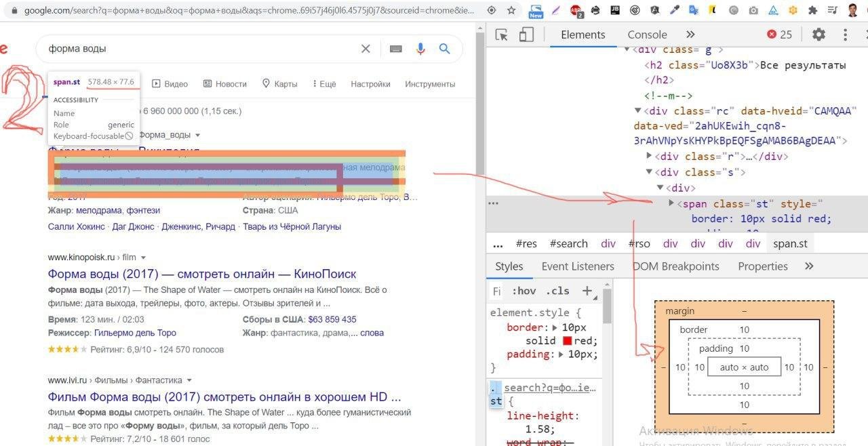Open Google Инструменты link
Viewport: 868px width, 446px height.
pos(430,84)
